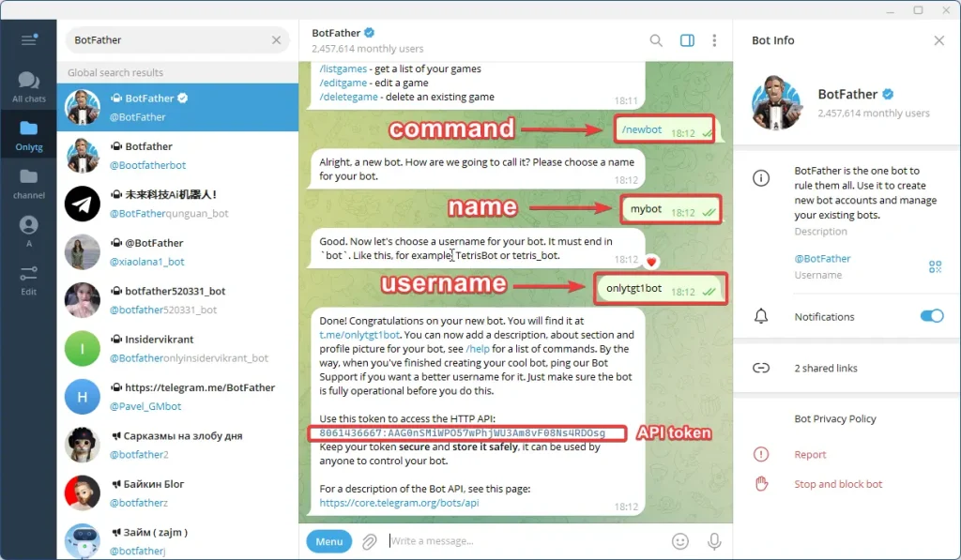Switch to the channel folder

point(28,183)
